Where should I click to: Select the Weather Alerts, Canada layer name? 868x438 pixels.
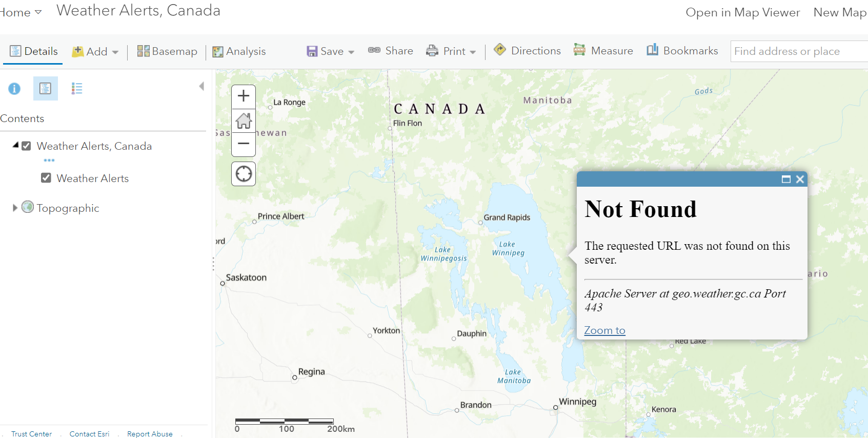coord(94,146)
